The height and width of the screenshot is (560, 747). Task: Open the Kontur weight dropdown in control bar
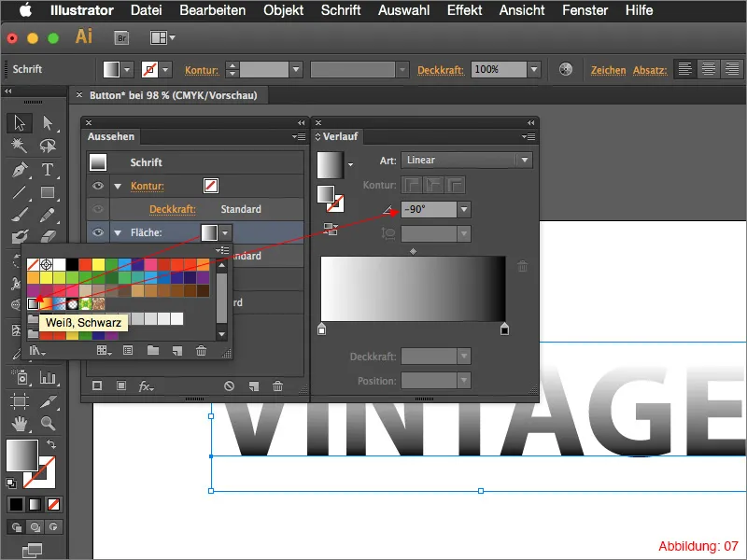click(296, 69)
